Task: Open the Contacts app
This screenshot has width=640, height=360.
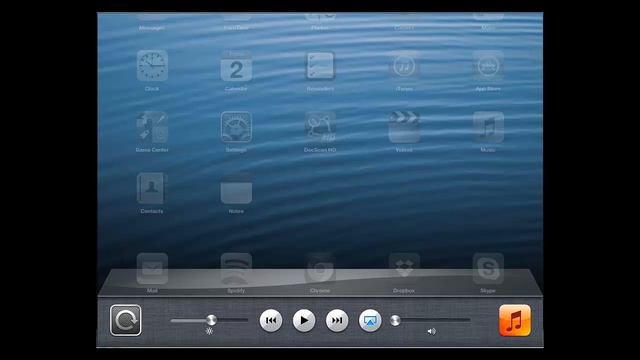Action: [x=152, y=188]
